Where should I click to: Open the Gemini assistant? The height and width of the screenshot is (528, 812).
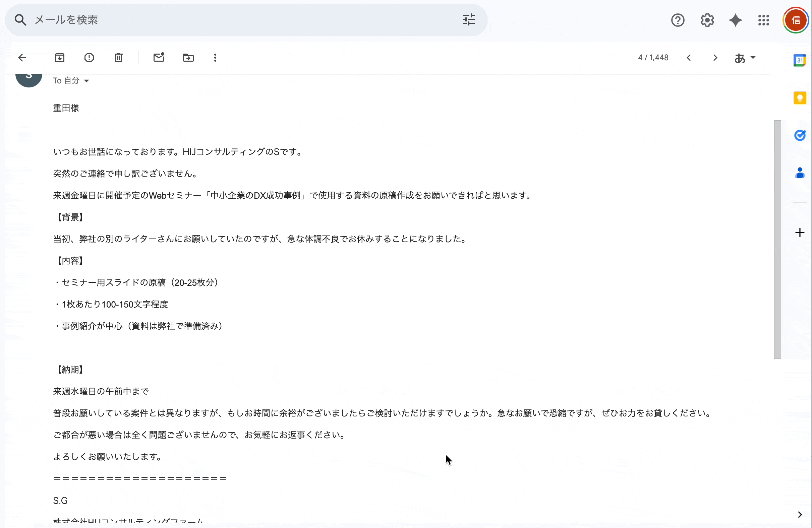point(735,20)
